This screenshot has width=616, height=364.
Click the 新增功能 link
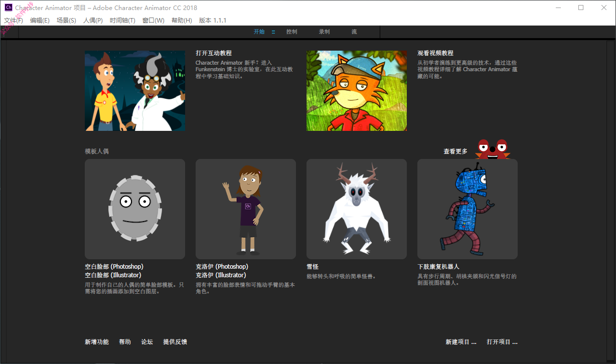(97, 342)
